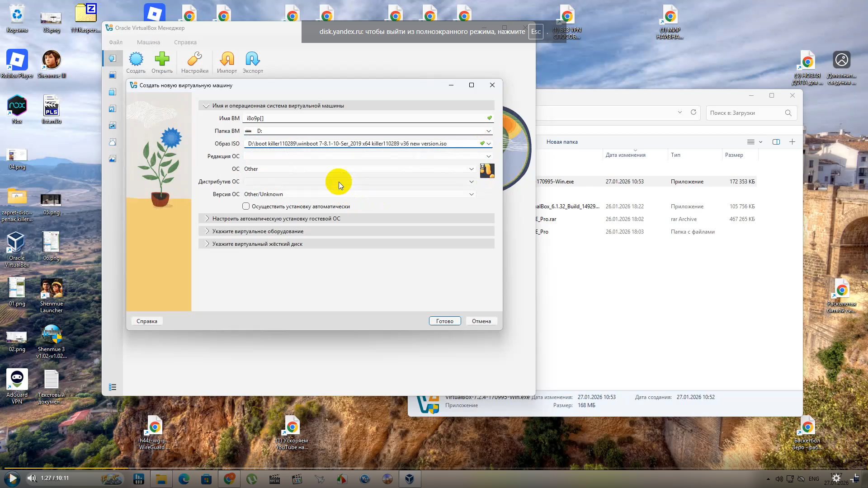Open the Машина menu
This screenshot has height=488, width=868.
148,42
